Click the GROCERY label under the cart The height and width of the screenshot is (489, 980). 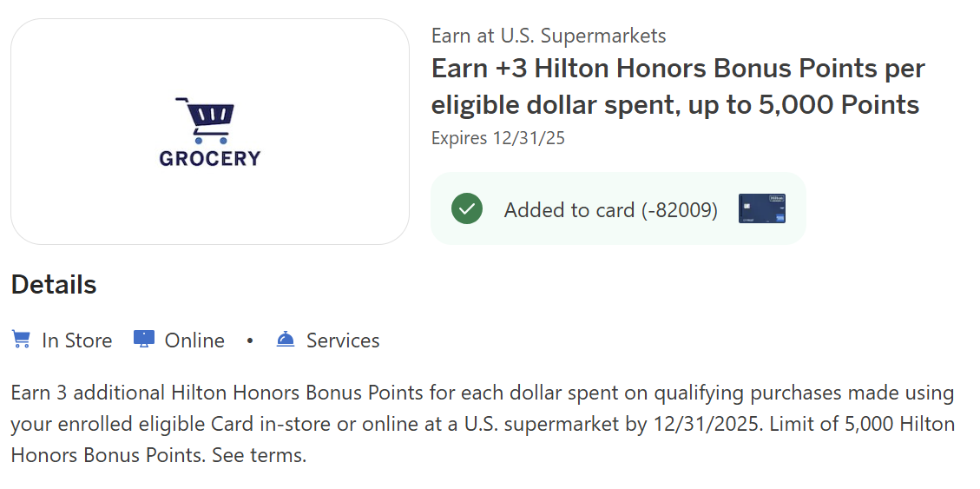(x=209, y=158)
